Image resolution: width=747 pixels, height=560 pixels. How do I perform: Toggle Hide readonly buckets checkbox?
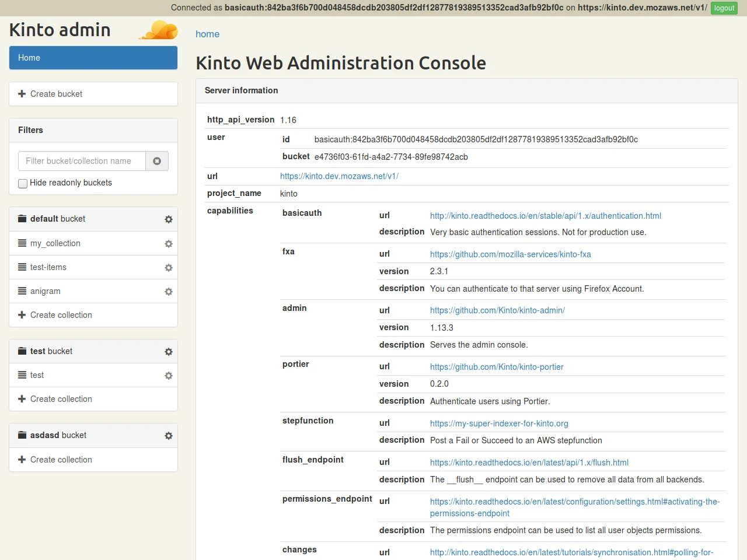pos(23,183)
